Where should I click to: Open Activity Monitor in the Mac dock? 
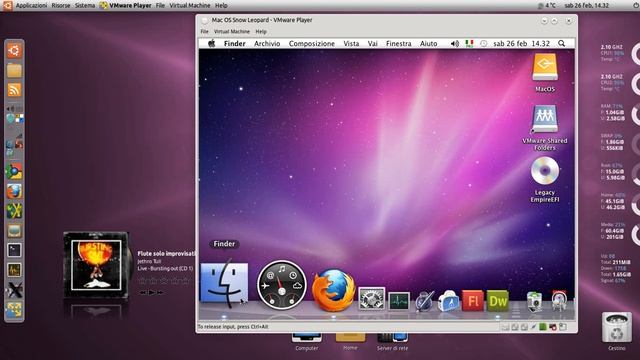pyautogui.click(x=398, y=301)
